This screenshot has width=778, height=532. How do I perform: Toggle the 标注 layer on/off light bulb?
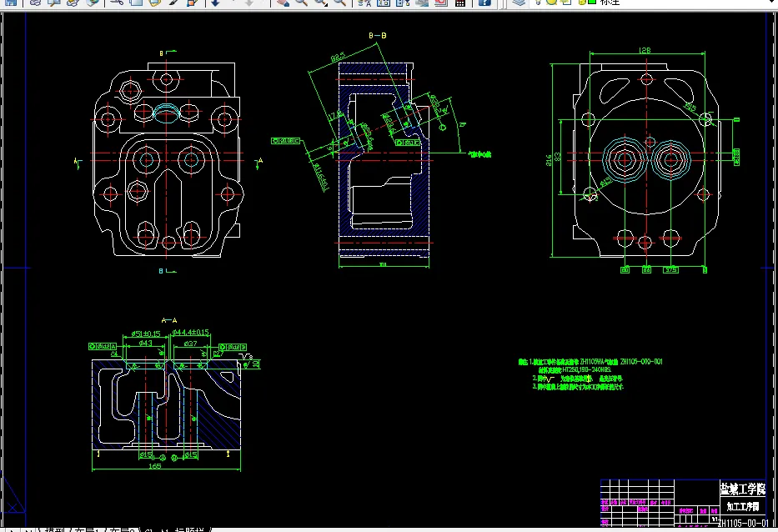point(538,3)
